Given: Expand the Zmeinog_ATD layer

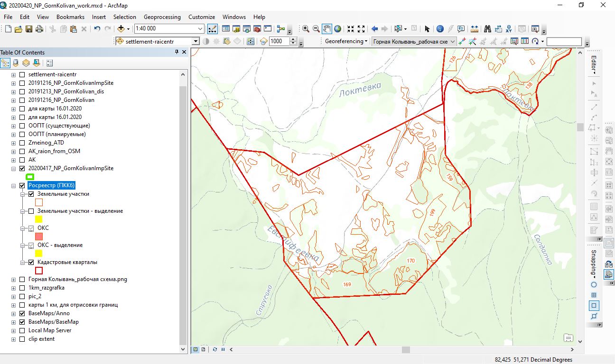Looking at the screenshot, I should click(13, 143).
